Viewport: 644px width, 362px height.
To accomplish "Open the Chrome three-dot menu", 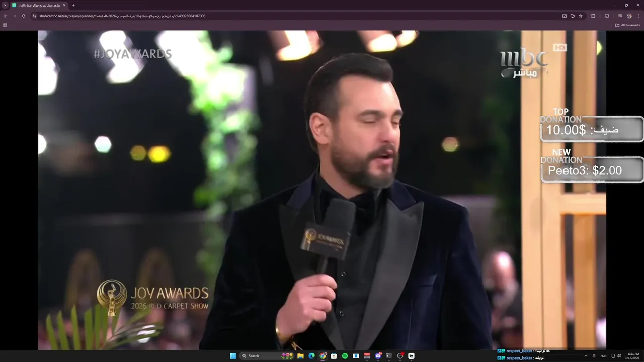I will 638,16.
